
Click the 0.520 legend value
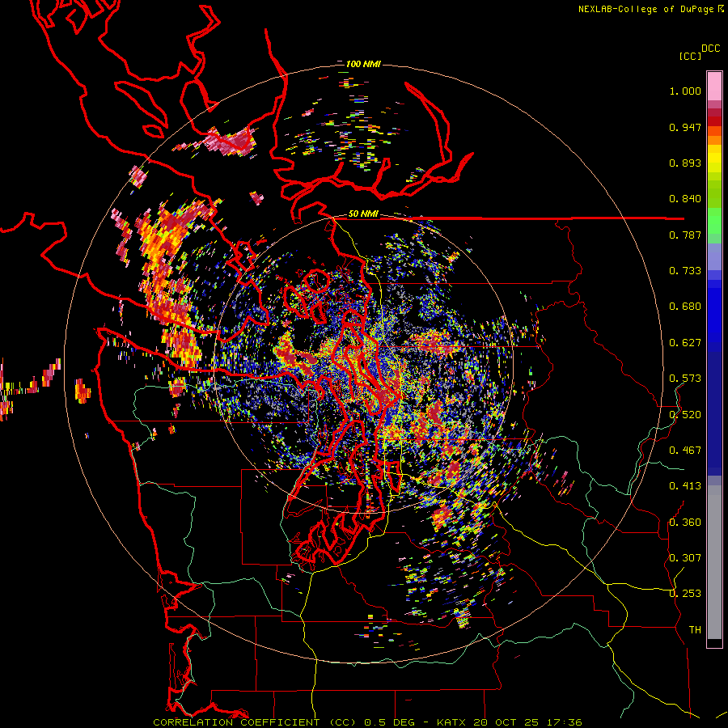tap(685, 415)
